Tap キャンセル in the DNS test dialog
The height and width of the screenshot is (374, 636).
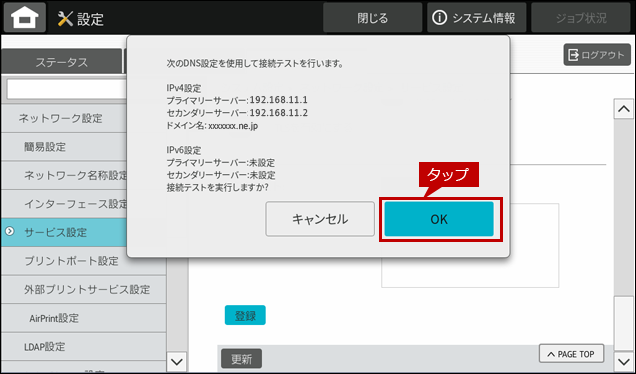click(320, 219)
